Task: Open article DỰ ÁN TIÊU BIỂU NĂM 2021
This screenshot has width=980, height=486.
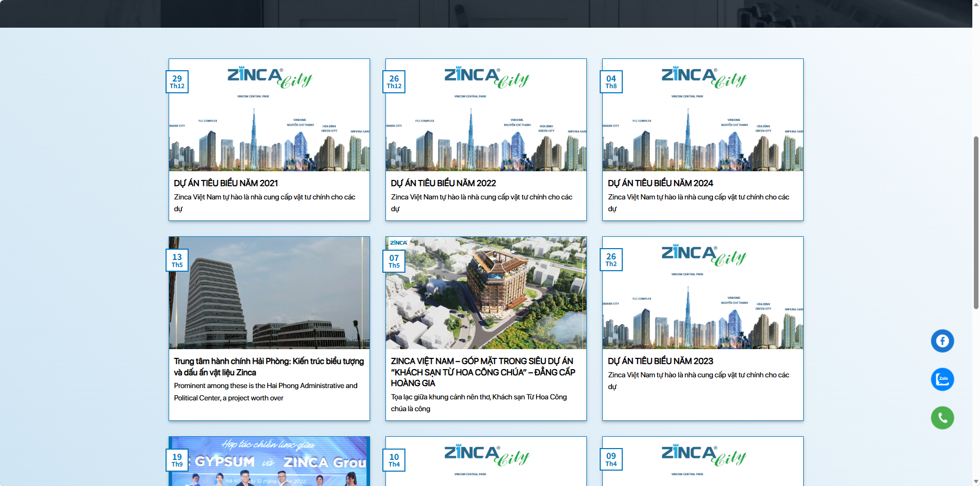Action: point(226,183)
